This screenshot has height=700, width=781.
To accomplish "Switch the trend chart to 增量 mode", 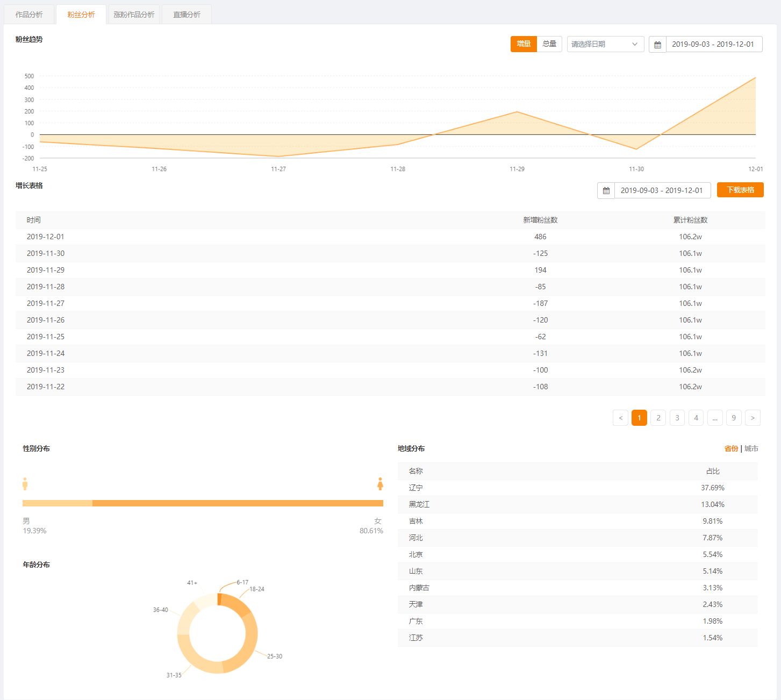I will point(524,44).
